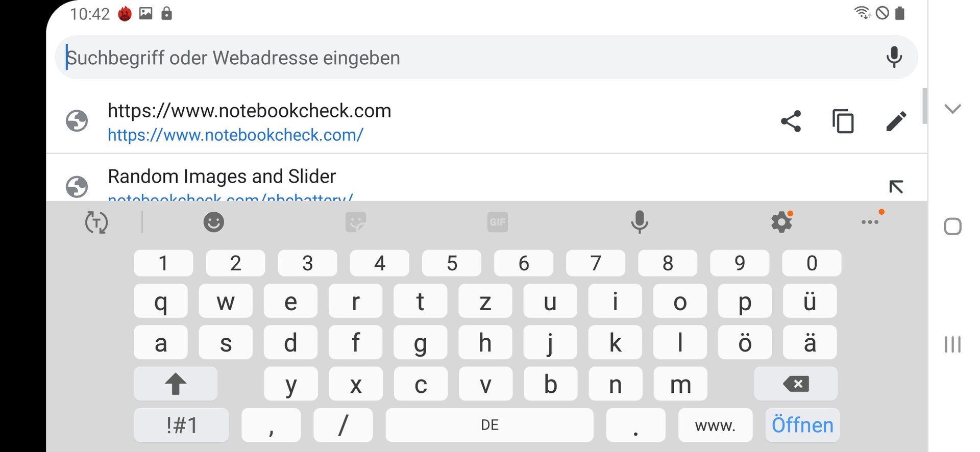This screenshot has height=452, width=980.
Task: Toggle the Shift key
Action: click(x=175, y=384)
